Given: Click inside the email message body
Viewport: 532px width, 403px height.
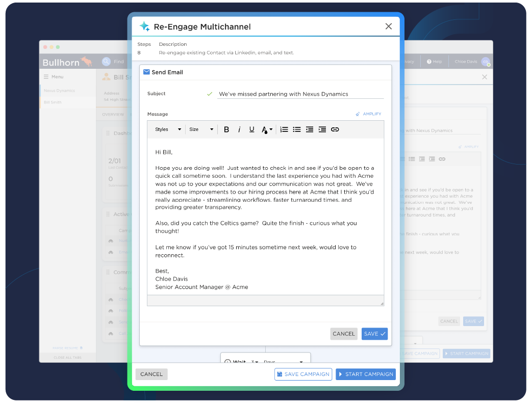Looking at the screenshot, I should tap(266, 217).
